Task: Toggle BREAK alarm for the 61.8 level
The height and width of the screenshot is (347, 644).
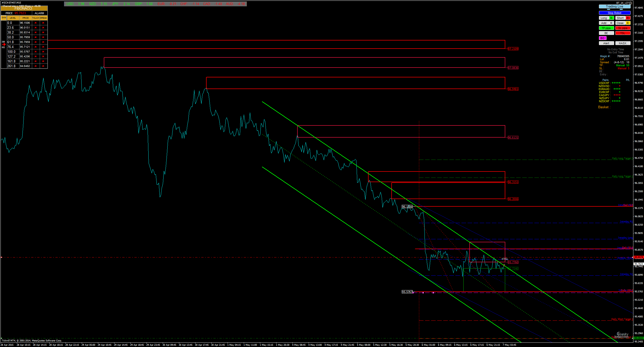Action: click(43, 42)
